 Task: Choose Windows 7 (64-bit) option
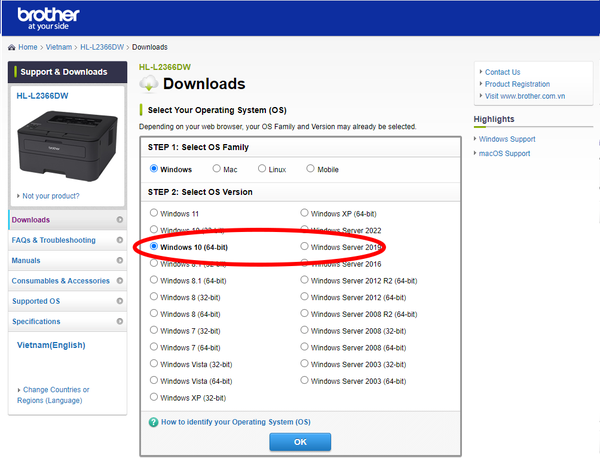[x=154, y=347]
